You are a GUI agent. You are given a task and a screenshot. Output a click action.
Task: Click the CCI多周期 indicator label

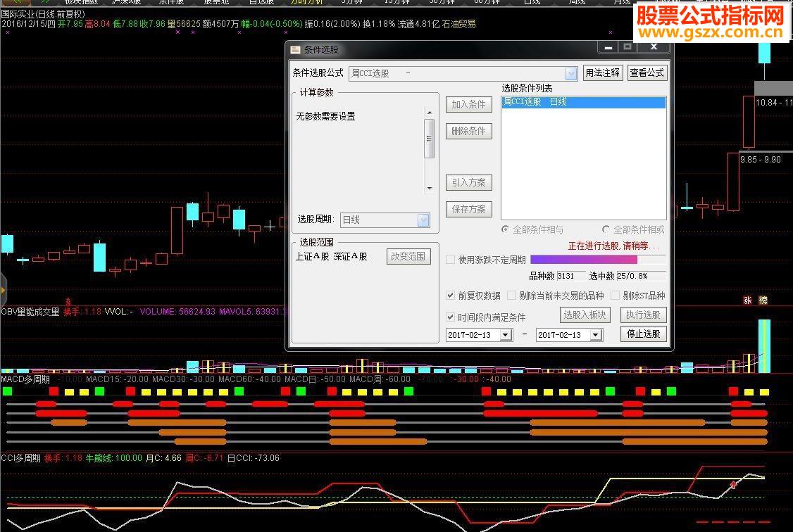click(x=20, y=458)
